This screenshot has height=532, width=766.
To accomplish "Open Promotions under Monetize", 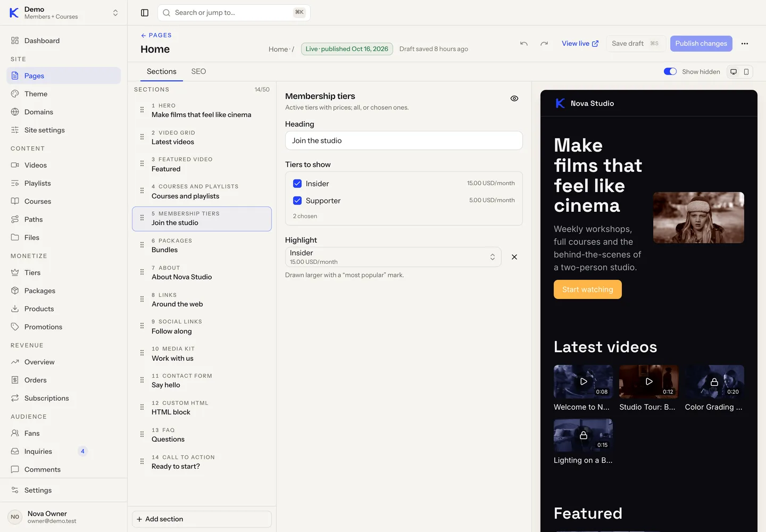I will tap(64, 327).
